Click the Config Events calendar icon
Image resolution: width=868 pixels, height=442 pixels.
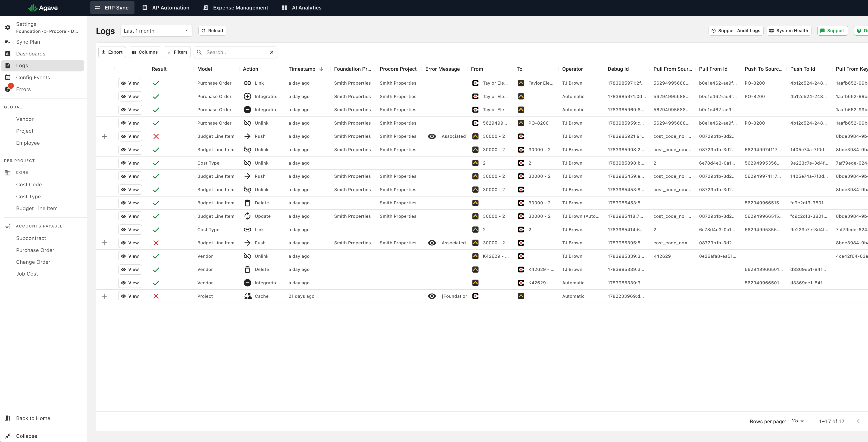(x=8, y=77)
